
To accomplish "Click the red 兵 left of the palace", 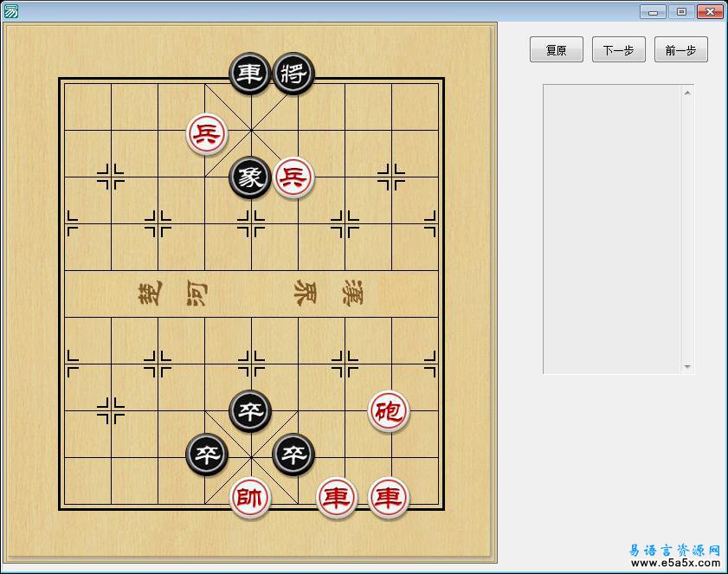I will click(207, 134).
